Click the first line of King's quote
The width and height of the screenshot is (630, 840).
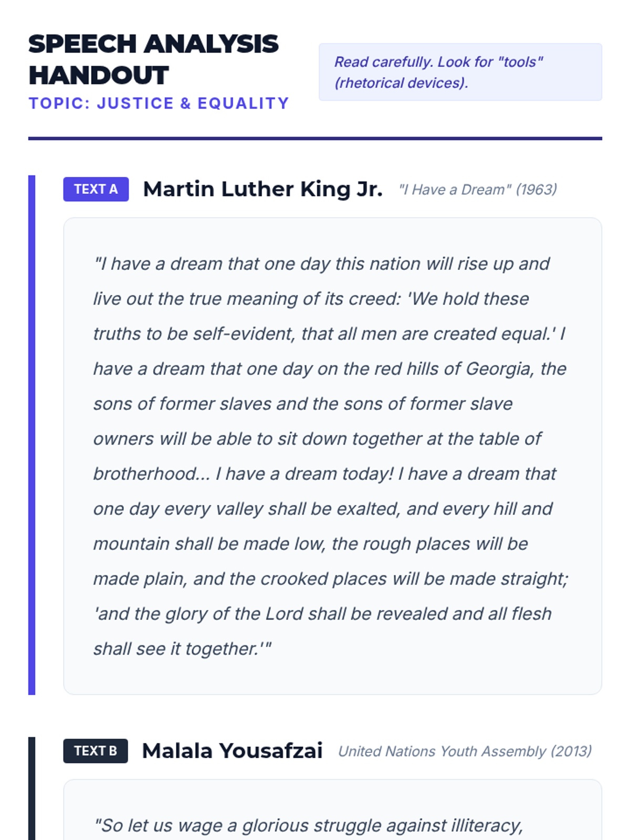click(x=321, y=264)
